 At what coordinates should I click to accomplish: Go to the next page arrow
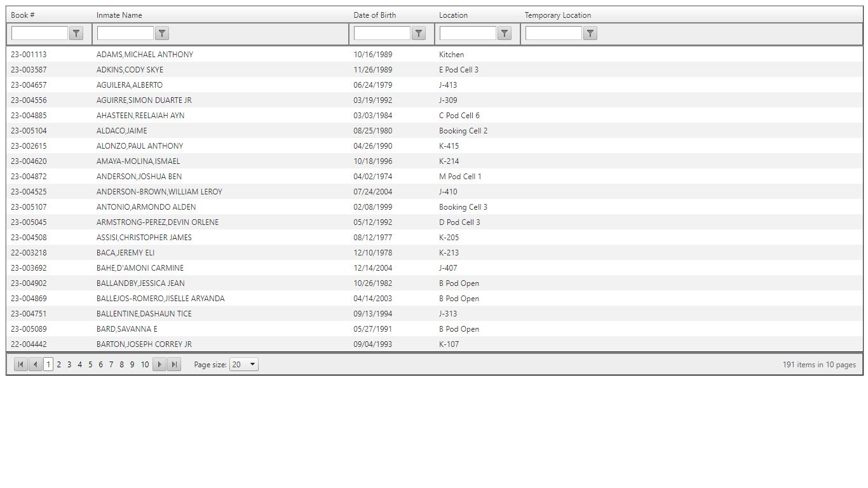[x=159, y=364]
